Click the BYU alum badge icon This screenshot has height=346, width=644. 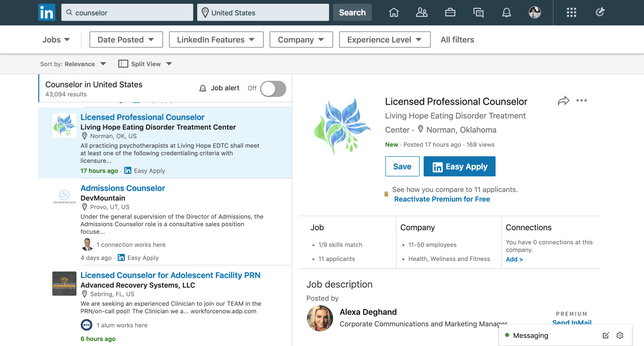pos(87,325)
